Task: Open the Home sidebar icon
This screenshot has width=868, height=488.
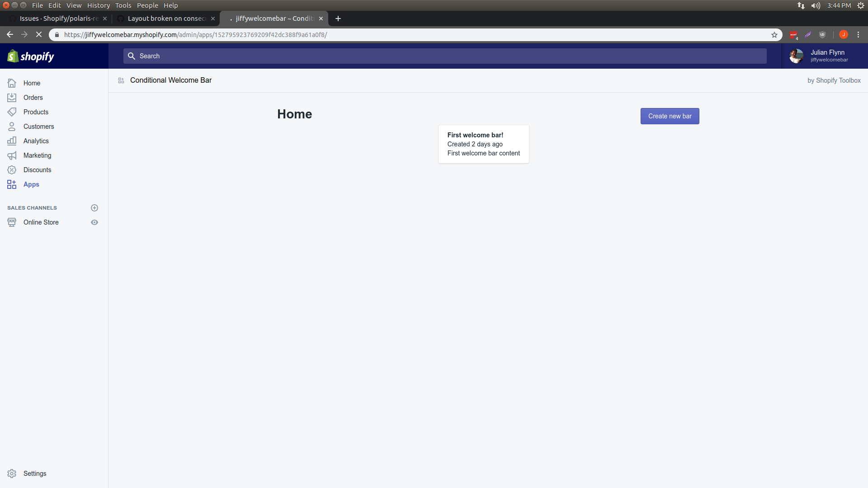Action: point(11,83)
